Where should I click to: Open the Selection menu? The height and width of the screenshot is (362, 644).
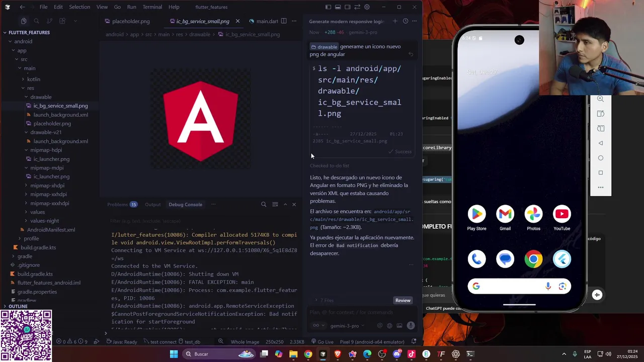click(79, 7)
